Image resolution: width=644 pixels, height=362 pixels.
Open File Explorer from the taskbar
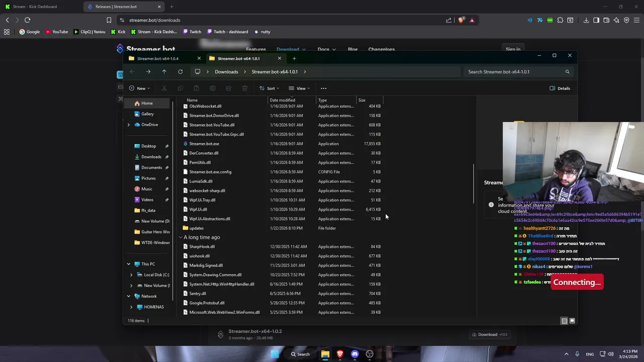pos(325,354)
